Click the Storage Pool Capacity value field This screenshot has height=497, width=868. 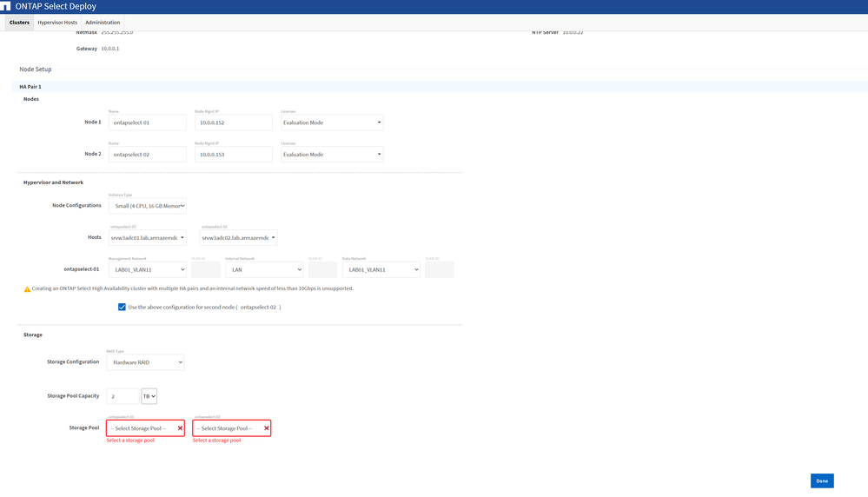point(123,396)
